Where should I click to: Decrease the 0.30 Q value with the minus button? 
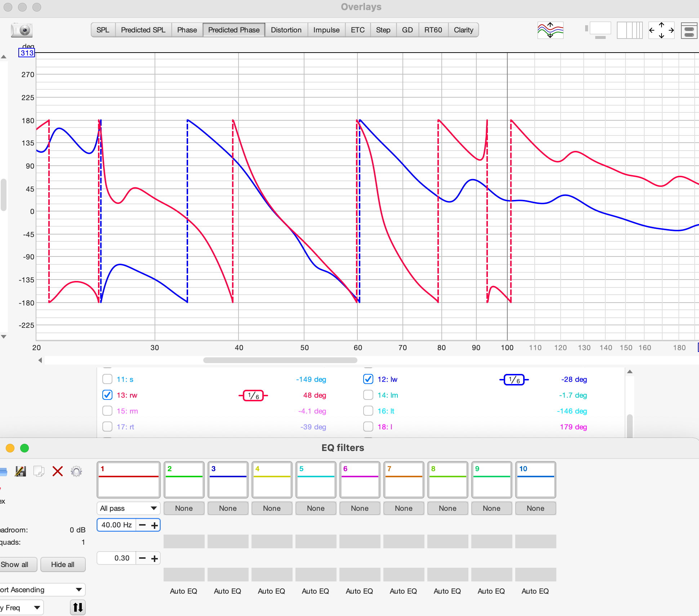coord(142,558)
